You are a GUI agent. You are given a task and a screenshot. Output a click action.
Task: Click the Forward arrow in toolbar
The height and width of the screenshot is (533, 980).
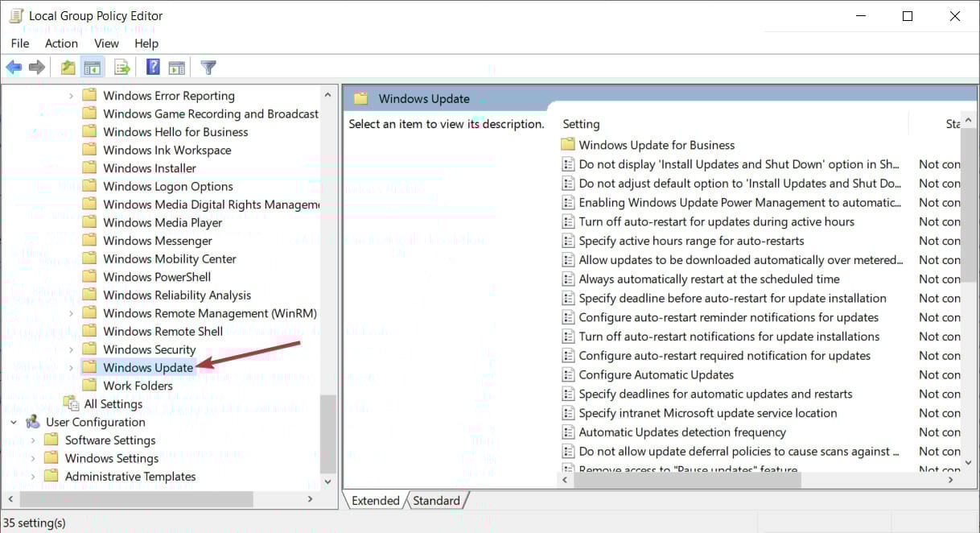pyautogui.click(x=36, y=68)
